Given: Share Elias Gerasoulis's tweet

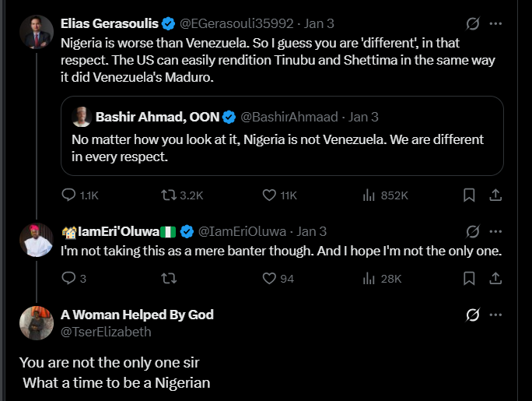Looking at the screenshot, I should (x=495, y=195).
